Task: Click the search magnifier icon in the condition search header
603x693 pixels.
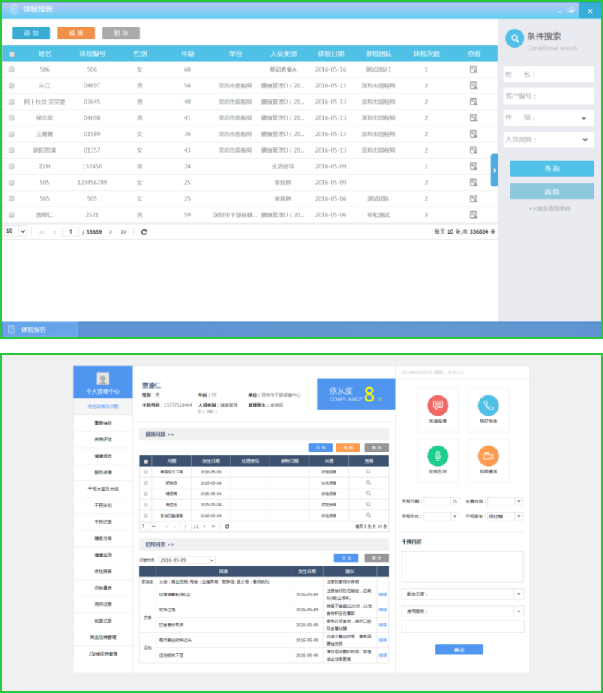Action: [514, 39]
